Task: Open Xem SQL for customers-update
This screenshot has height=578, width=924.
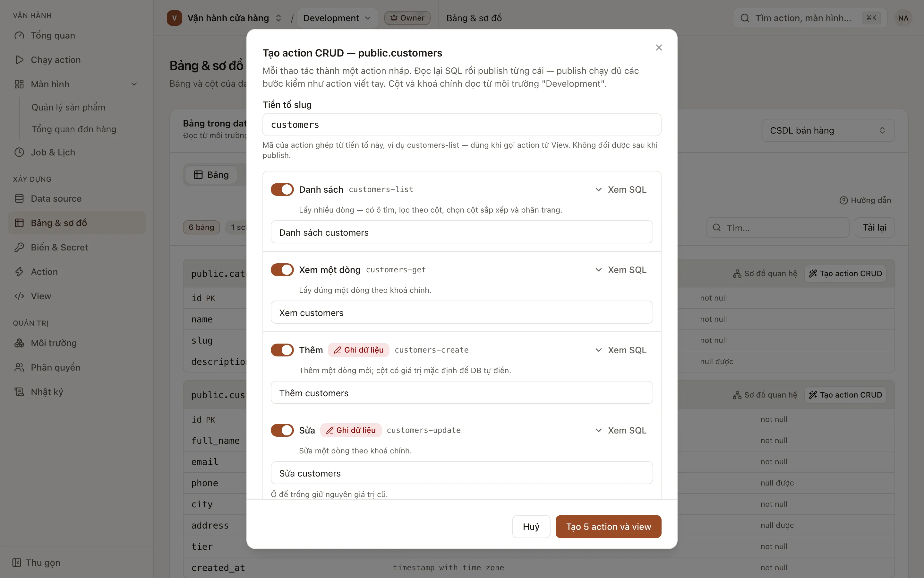Action: coord(621,430)
